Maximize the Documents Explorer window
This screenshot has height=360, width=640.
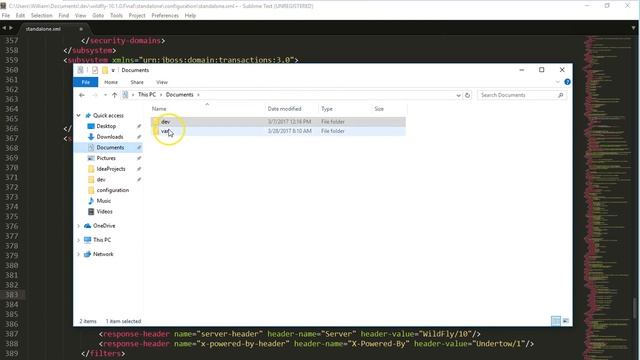542,70
